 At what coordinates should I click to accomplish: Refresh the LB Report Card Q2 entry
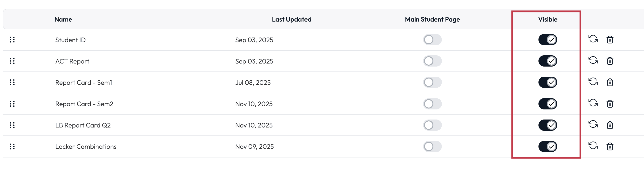click(593, 125)
